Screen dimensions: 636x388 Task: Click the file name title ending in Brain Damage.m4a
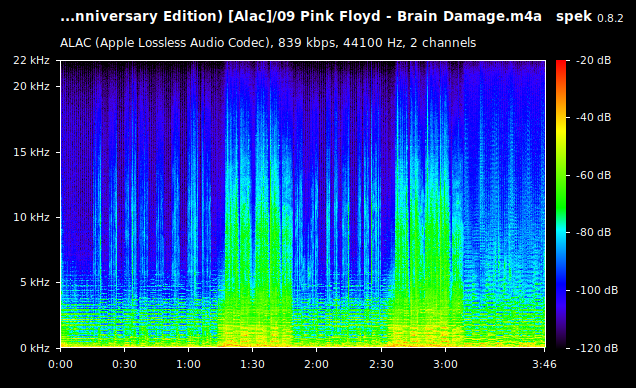(301, 17)
